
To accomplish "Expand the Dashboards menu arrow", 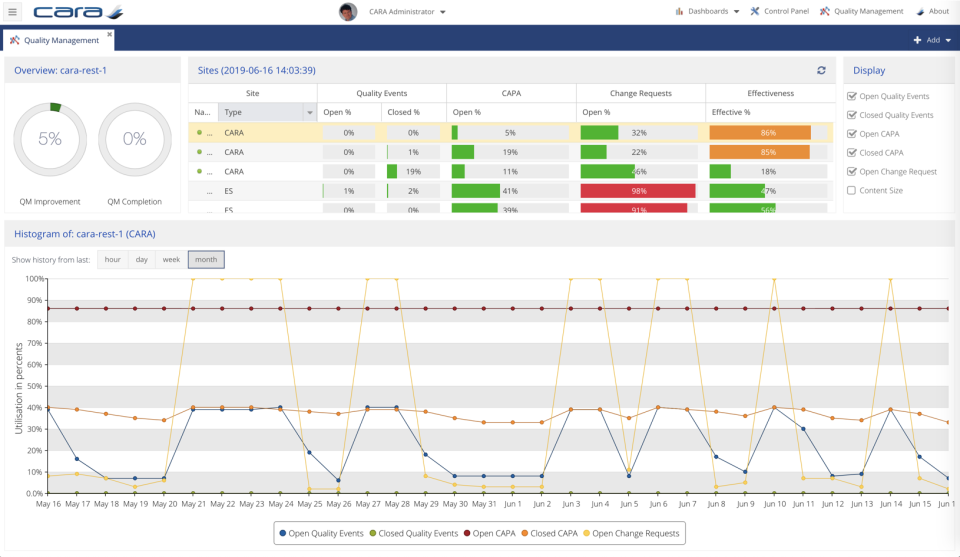I will point(737,12).
